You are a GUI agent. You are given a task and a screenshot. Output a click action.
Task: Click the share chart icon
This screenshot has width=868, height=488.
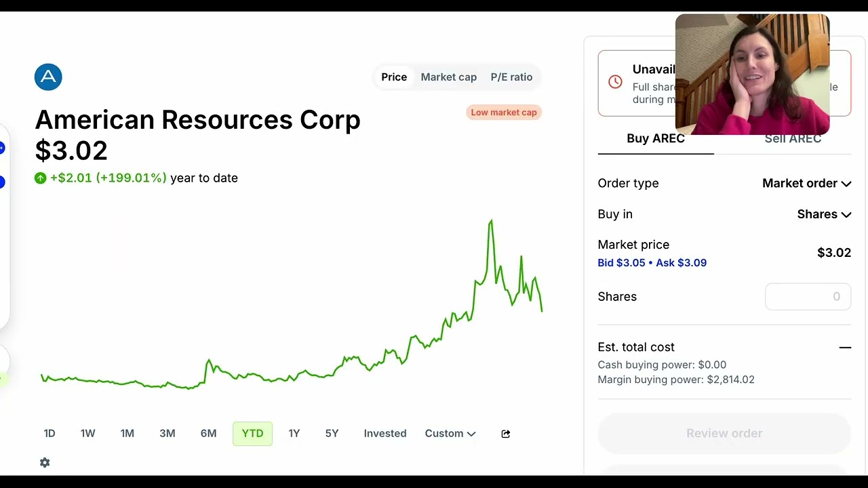click(x=506, y=434)
